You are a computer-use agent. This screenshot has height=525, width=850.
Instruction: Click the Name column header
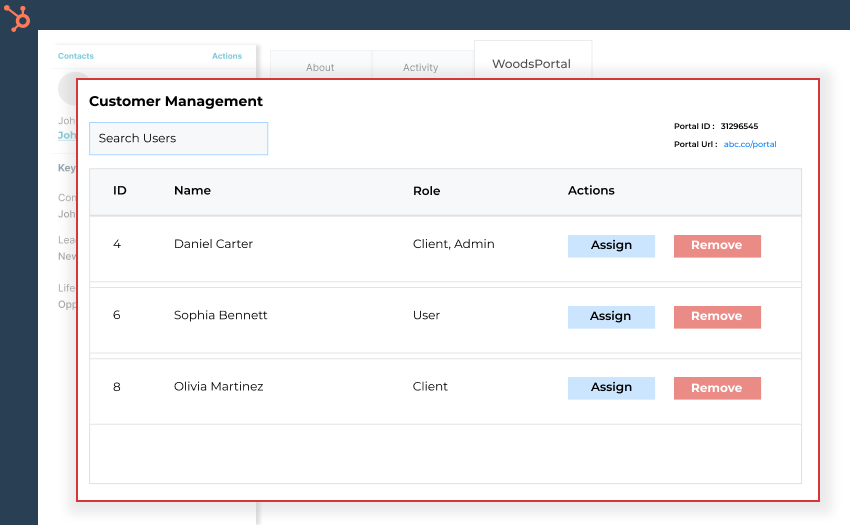[x=192, y=190]
